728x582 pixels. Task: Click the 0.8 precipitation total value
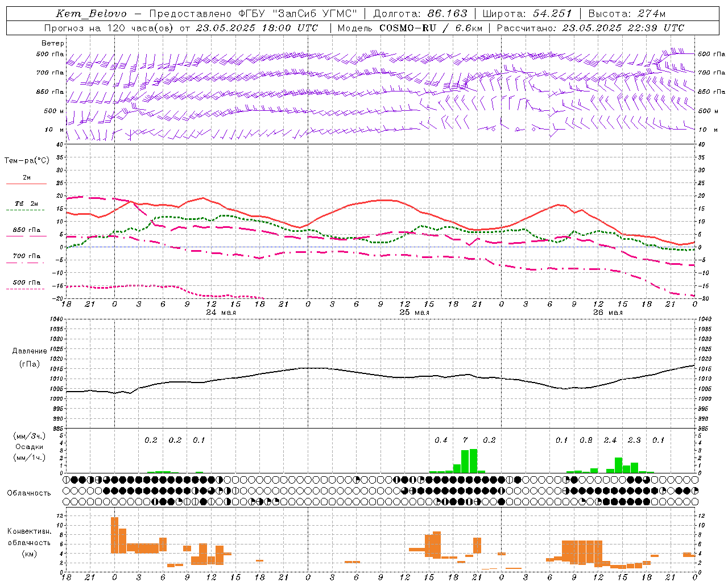point(586,440)
